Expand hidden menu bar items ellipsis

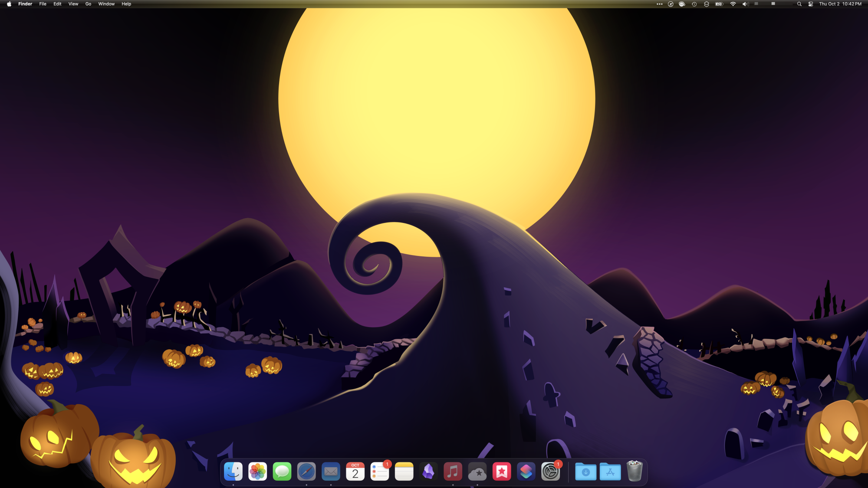tap(659, 4)
